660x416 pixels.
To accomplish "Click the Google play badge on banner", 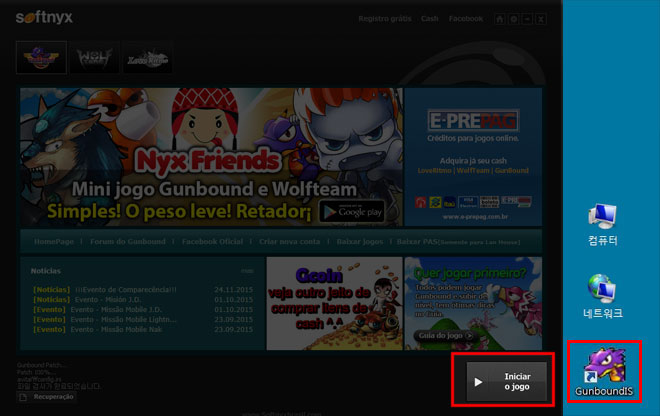I will tap(353, 211).
